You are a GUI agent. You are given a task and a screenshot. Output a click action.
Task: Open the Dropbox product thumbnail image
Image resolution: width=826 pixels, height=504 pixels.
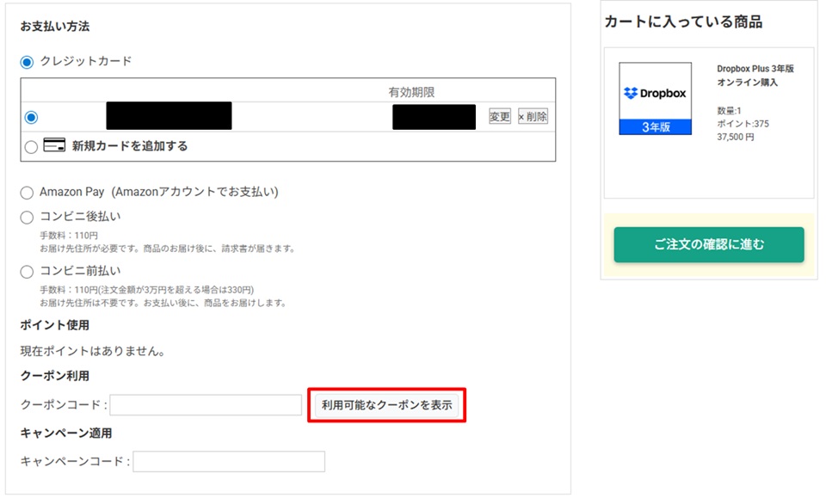click(x=655, y=98)
